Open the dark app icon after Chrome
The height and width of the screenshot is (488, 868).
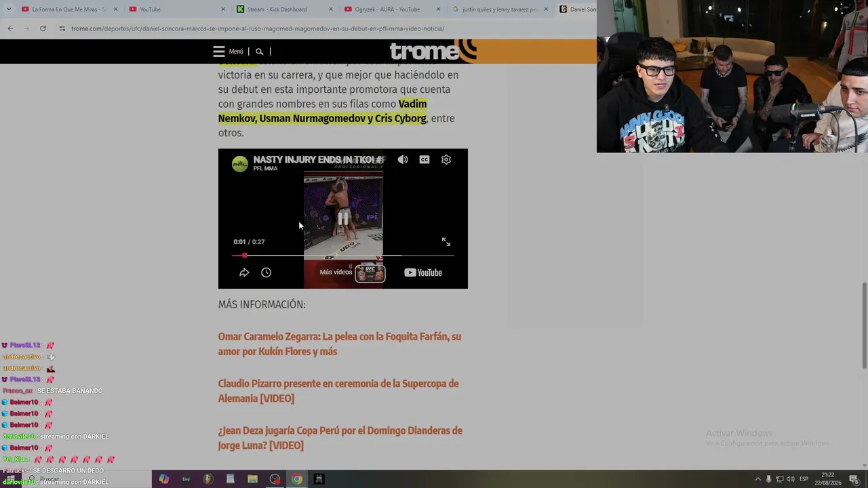(319, 479)
